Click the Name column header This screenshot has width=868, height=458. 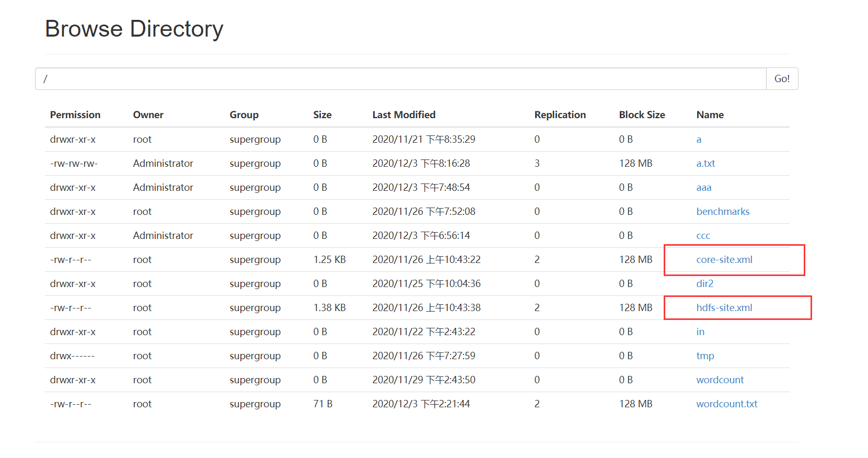click(x=710, y=115)
